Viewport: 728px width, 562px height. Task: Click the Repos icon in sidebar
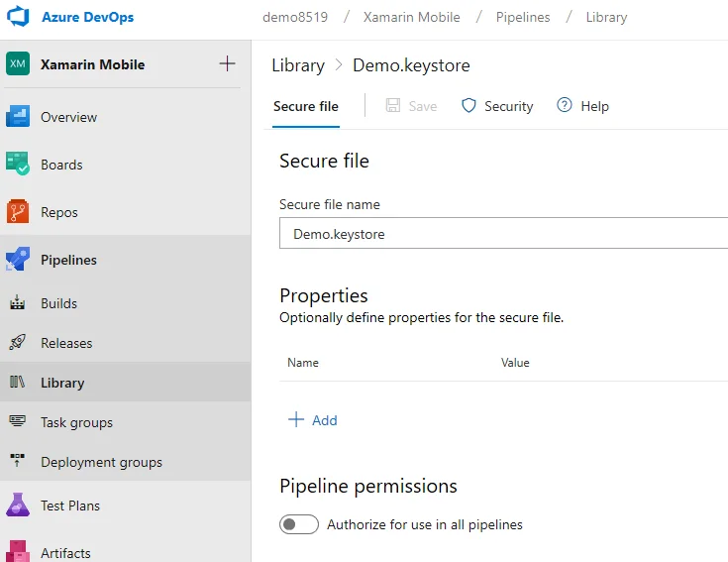tap(18, 211)
